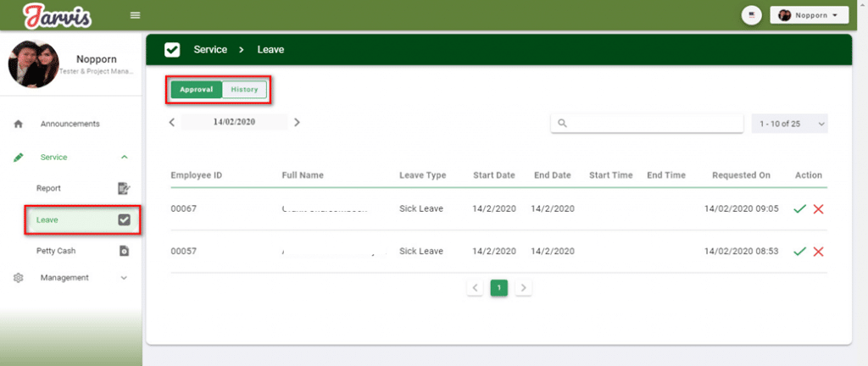
Task: Click the language flag icon
Action: (750, 15)
